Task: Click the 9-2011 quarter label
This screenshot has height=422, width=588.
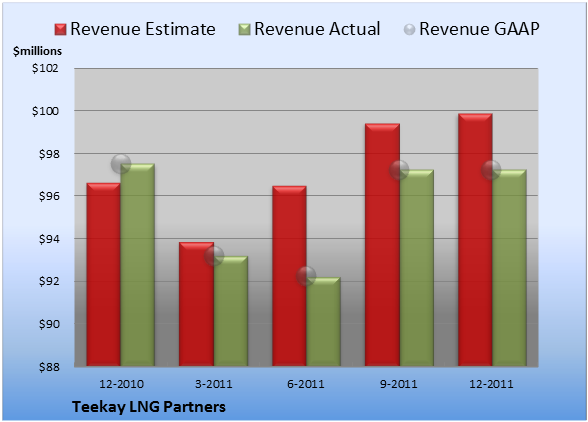Action: pyautogui.click(x=399, y=384)
